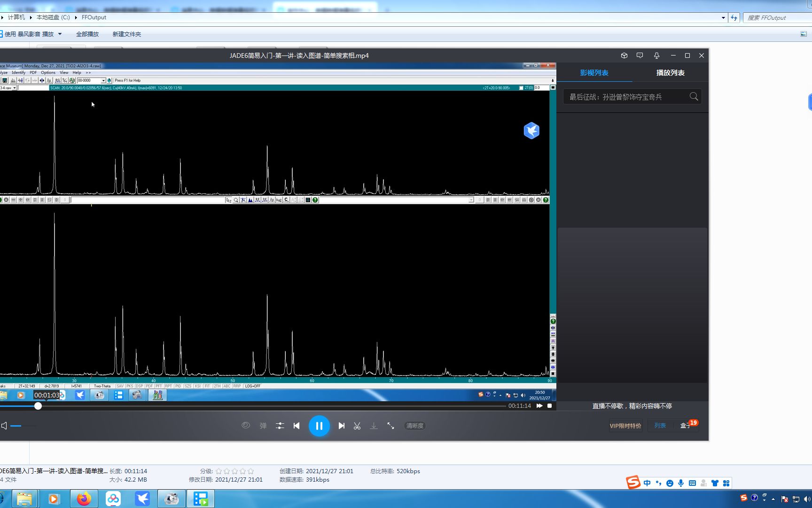Expand the arrow after 计算机 breadcrumb
This screenshot has width=812, height=508.
[31, 17]
